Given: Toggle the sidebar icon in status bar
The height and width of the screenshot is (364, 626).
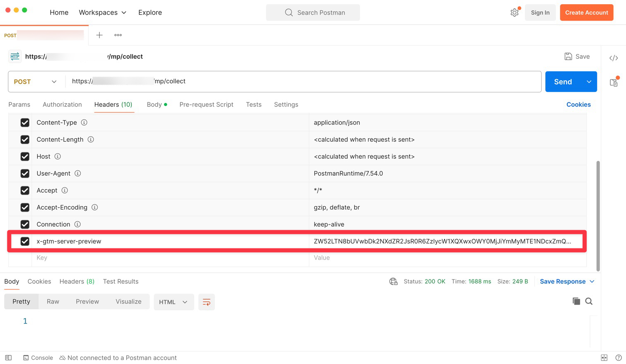Looking at the screenshot, I should (8, 358).
